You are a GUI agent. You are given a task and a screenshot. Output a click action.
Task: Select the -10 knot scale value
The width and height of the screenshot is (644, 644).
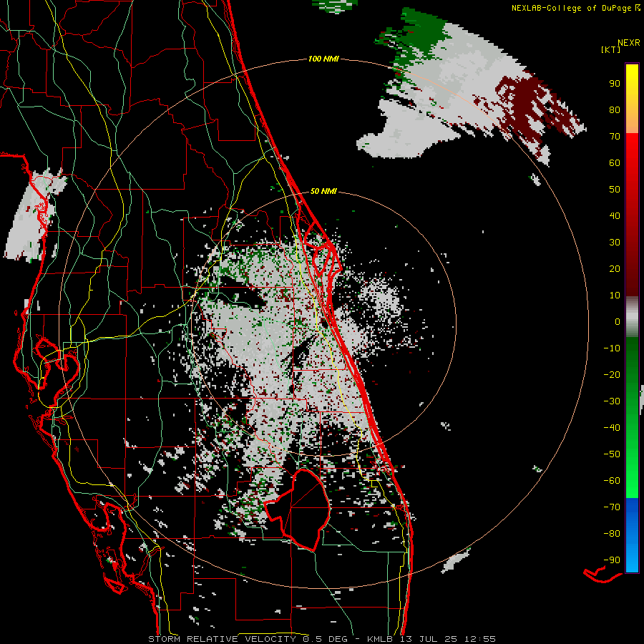coord(612,348)
